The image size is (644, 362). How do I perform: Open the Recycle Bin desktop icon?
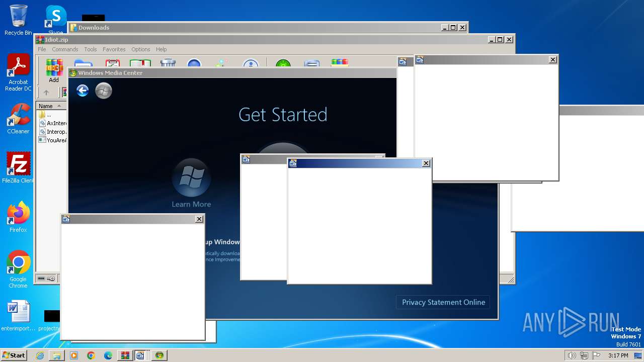pos(18,20)
